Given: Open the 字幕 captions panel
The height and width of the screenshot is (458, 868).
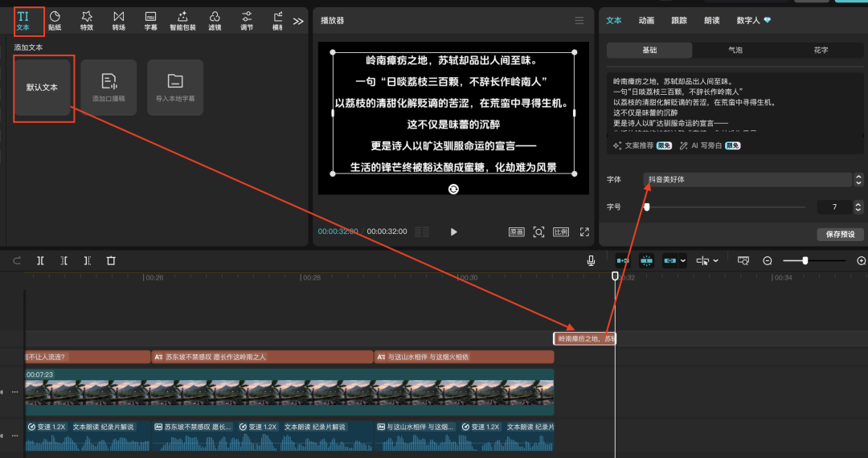Looking at the screenshot, I should pyautogui.click(x=150, y=21).
